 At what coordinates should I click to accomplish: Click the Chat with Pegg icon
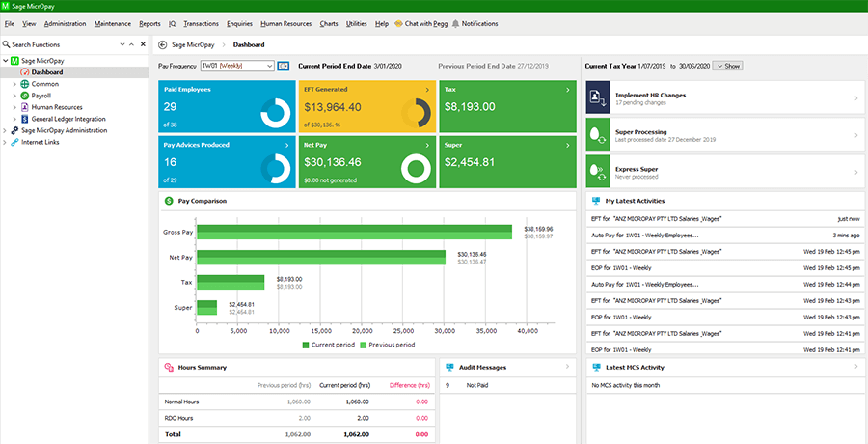[398, 24]
